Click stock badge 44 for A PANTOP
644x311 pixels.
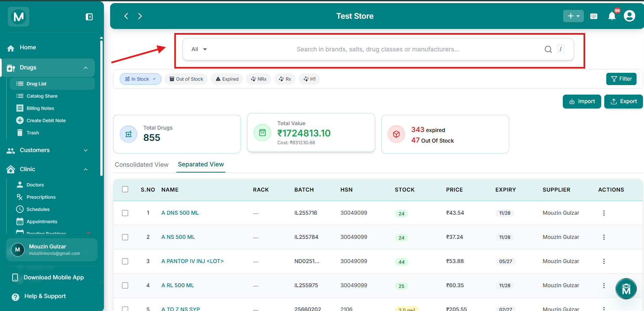pos(401,262)
